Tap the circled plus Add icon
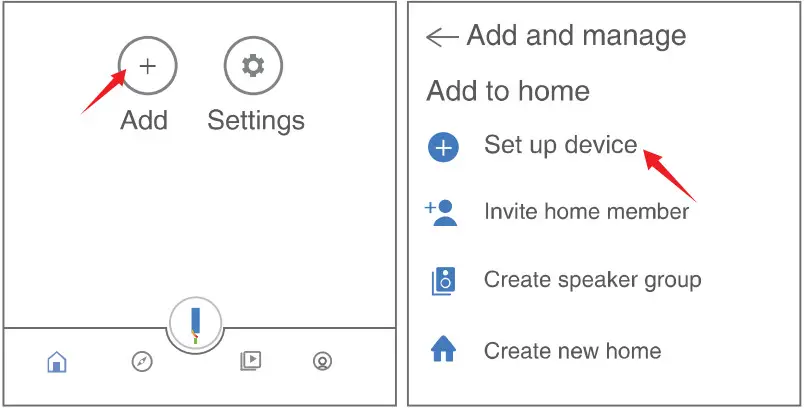Screen dimensions: 804x408 148,66
